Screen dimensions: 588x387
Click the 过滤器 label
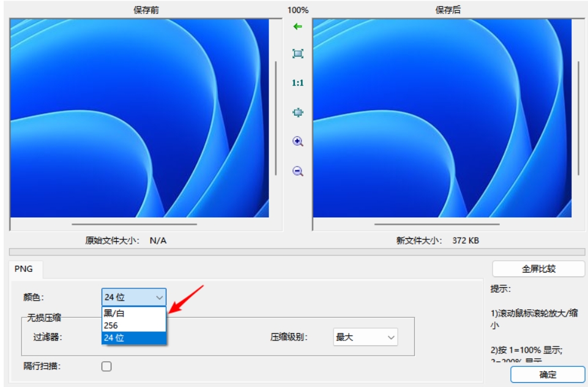[x=48, y=337]
